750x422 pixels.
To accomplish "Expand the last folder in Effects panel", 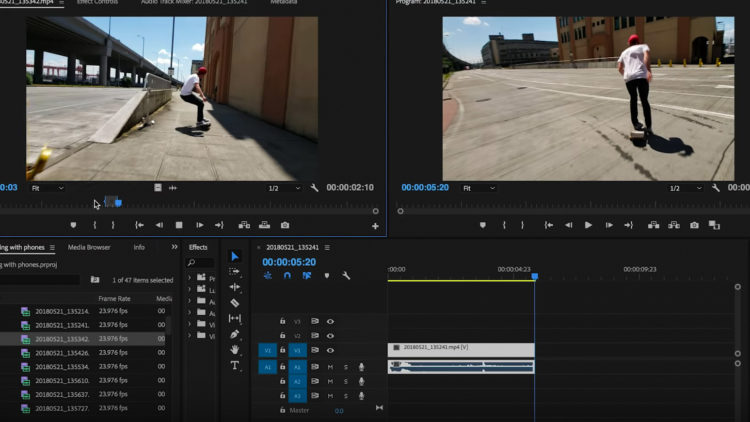I will coord(189,336).
